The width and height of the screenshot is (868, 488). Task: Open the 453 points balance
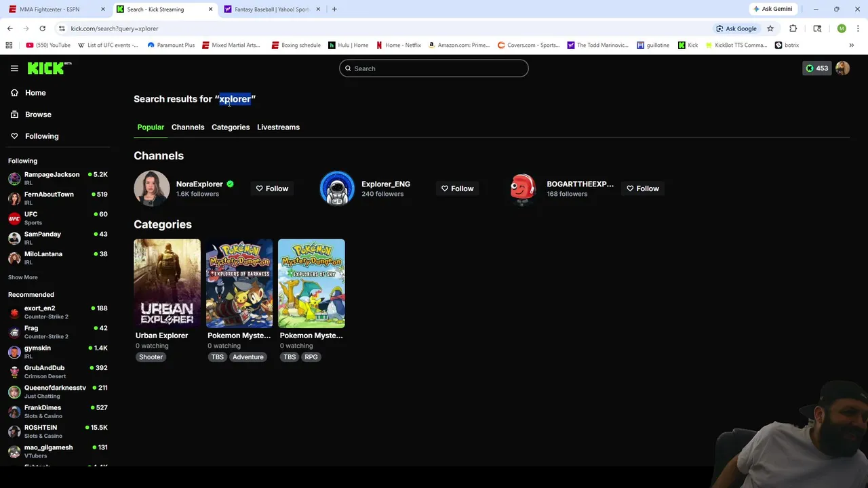click(x=816, y=68)
